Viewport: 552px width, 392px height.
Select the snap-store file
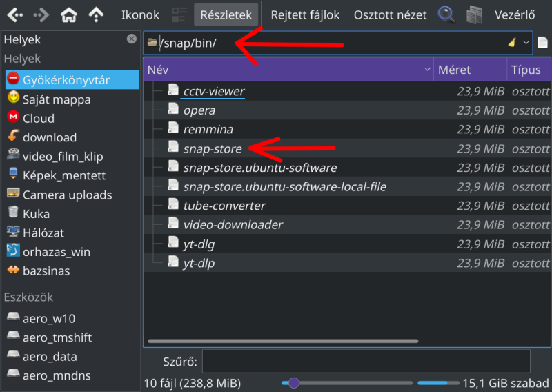[x=213, y=148]
